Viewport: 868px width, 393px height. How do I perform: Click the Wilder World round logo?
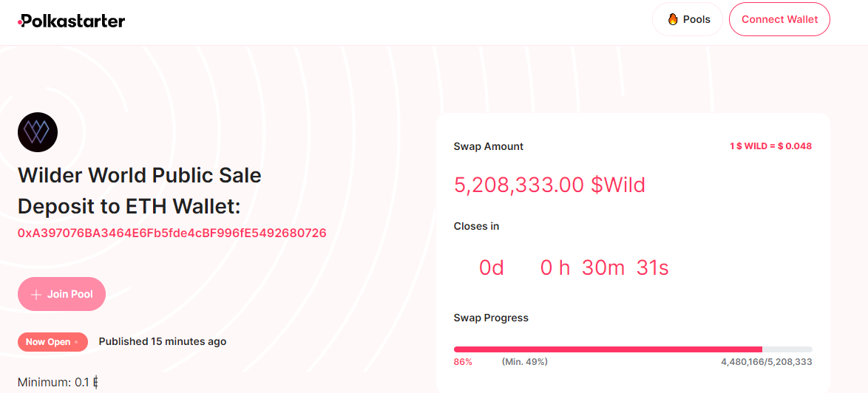(x=38, y=132)
